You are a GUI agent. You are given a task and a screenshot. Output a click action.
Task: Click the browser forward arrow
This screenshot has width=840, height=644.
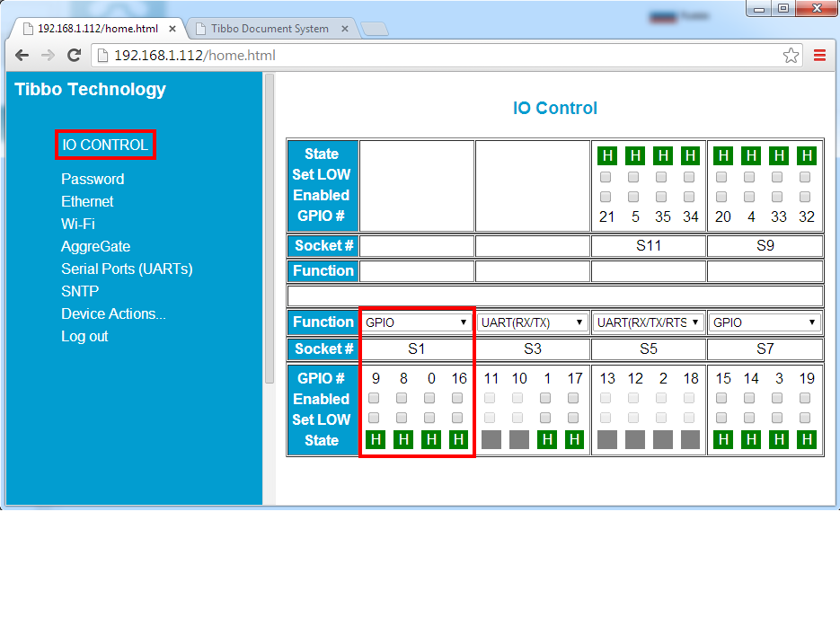coord(48,56)
